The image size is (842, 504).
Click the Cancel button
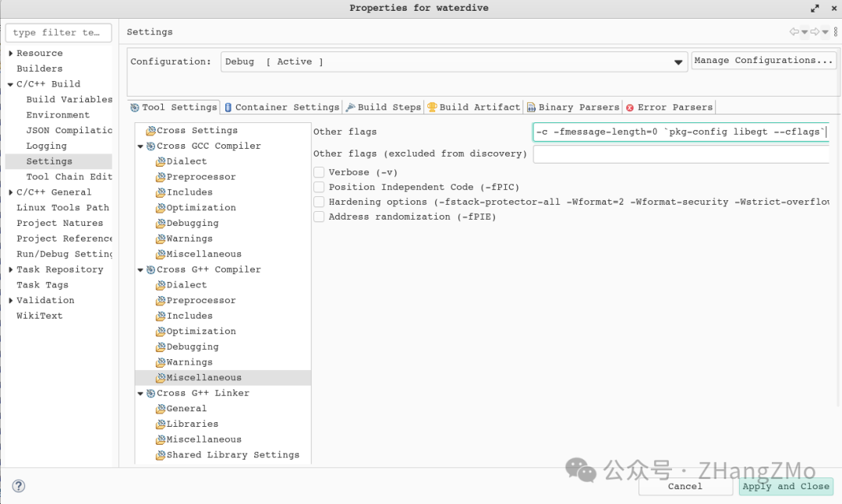click(x=685, y=486)
